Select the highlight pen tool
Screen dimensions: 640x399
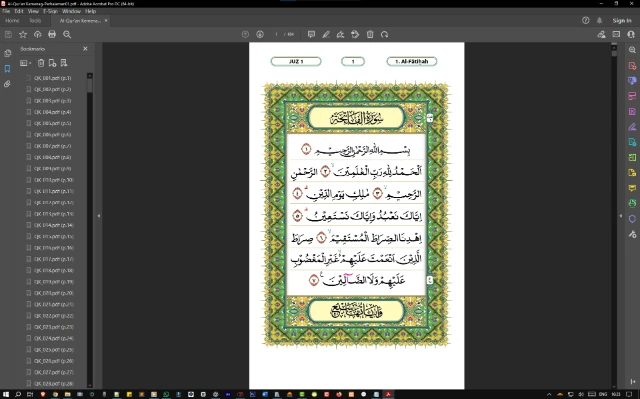pos(326,35)
